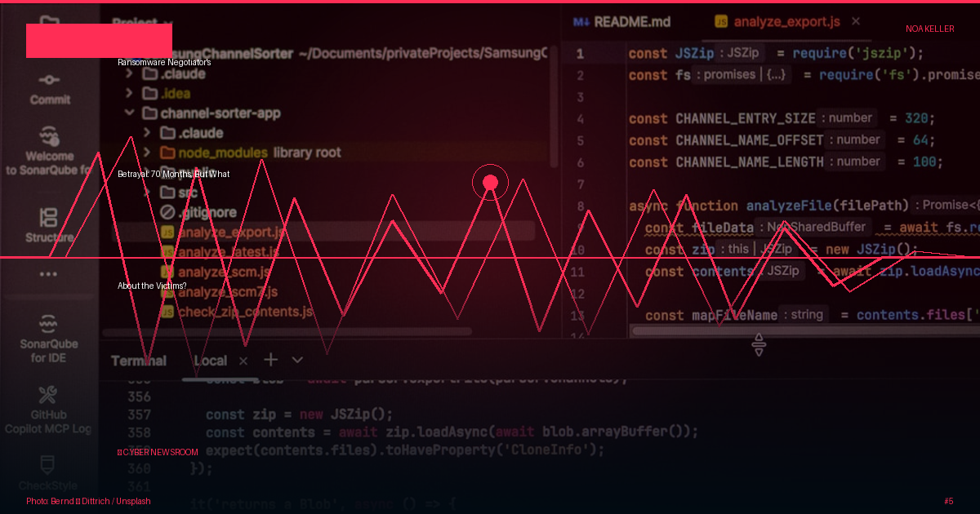Open analyze_latest.js in the project tree
The width and height of the screenshot is (980, 514).
coord(219,252)
